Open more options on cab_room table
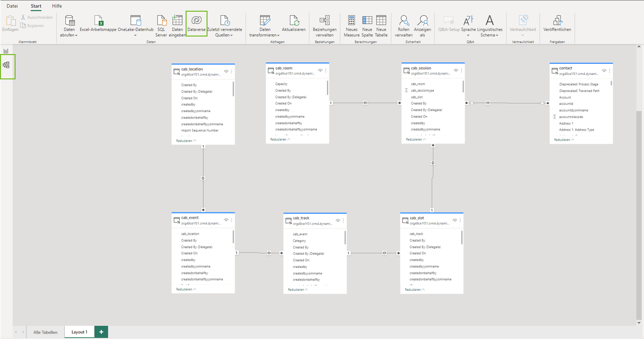The image size is (644, 339). pyautogui.click(x=326, y=70)
